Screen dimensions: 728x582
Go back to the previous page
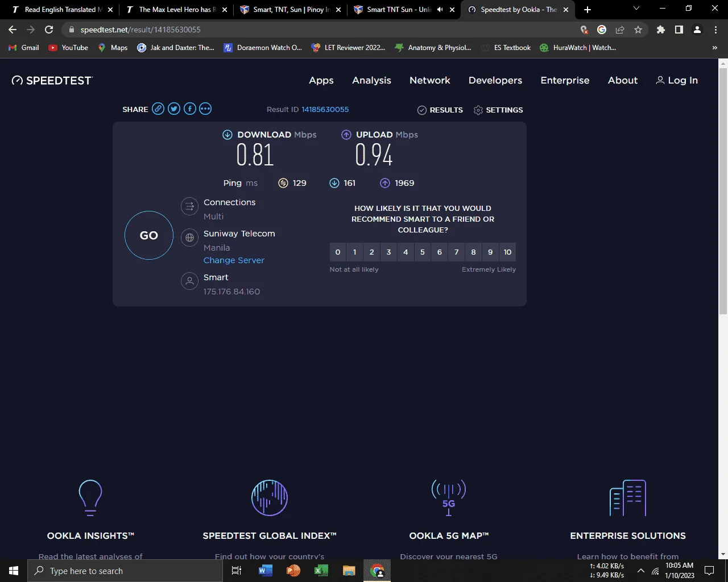13,30
